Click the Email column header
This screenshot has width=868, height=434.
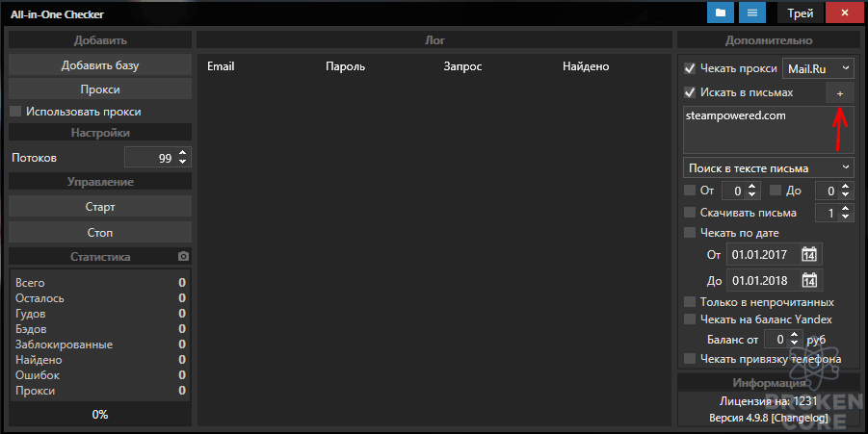point(221,66)
